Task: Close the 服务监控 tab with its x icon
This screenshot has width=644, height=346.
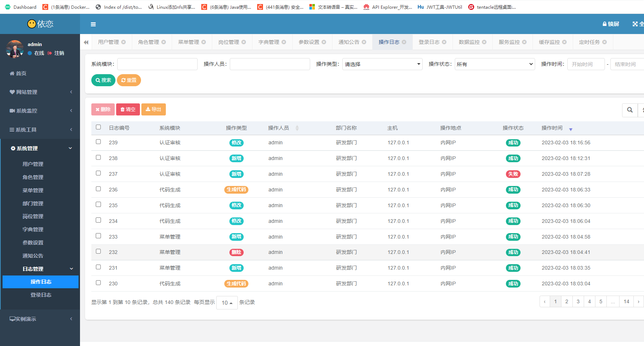Action: [525, 42]
